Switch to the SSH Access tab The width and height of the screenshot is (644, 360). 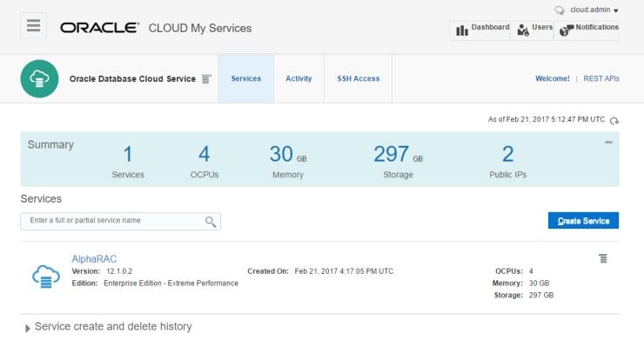tap(359, 79)
